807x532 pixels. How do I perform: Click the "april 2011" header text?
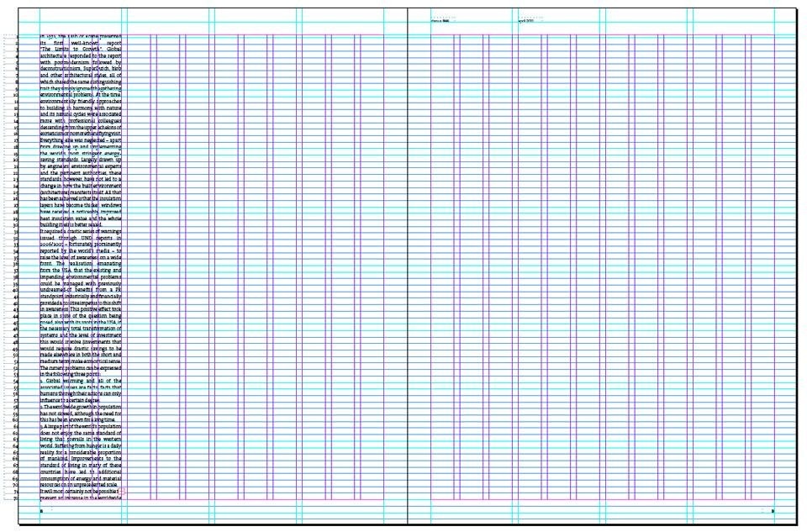point(527,20)
